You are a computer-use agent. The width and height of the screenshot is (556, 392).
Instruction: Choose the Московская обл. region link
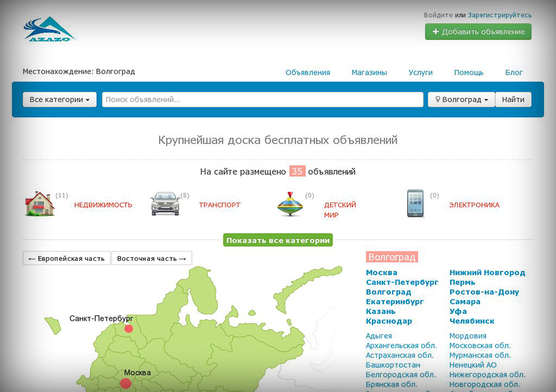[480, 345]
